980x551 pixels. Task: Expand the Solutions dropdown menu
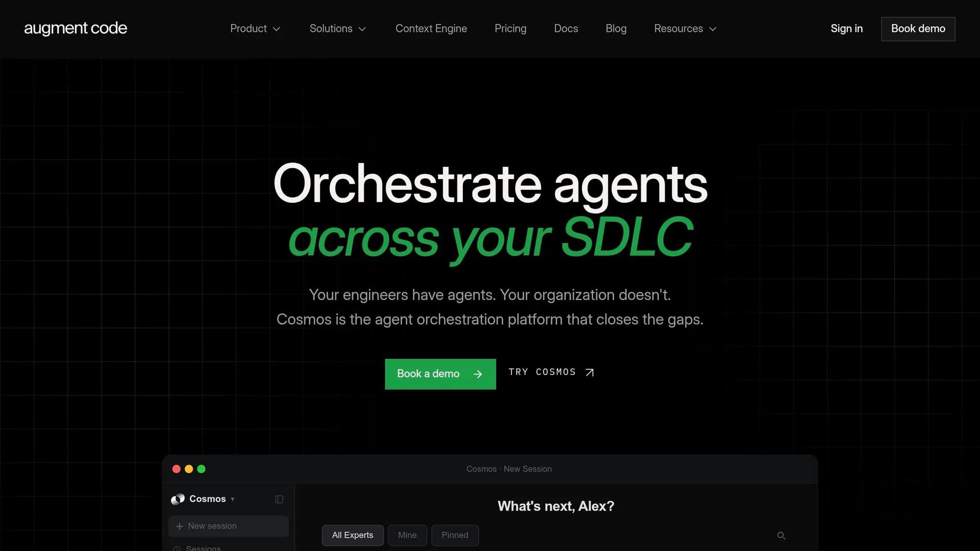[337, 29]
